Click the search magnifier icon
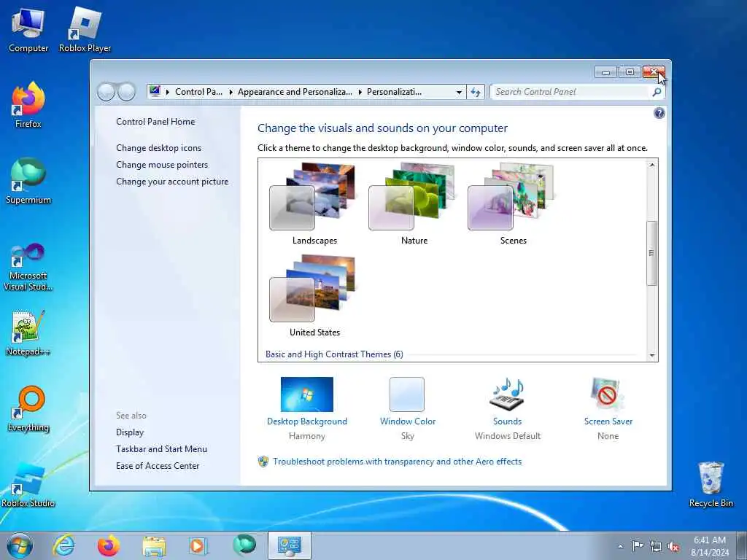 point(657,92)
